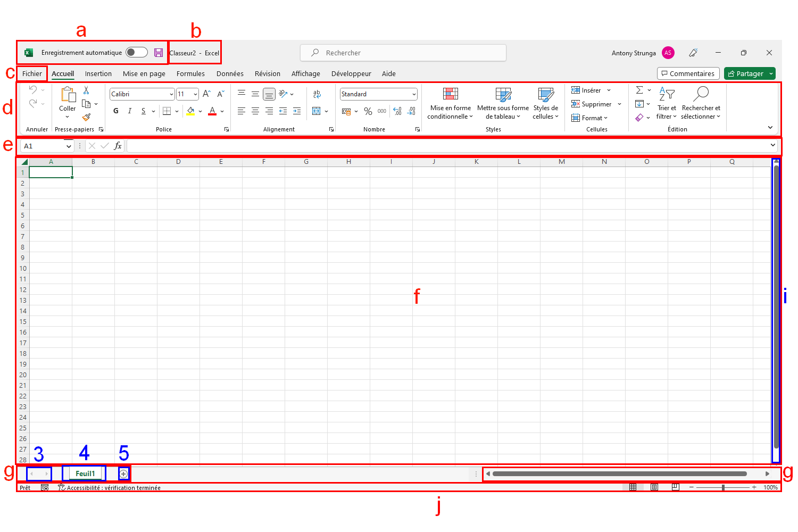Click the scissors cut icon
This screenshot has width=798, height=532.
[x=86, y=90]
